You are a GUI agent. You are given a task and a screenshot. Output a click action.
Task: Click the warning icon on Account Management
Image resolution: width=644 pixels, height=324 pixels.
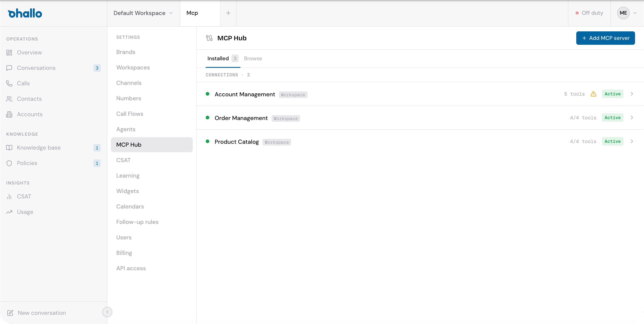[x=593, y=94]
